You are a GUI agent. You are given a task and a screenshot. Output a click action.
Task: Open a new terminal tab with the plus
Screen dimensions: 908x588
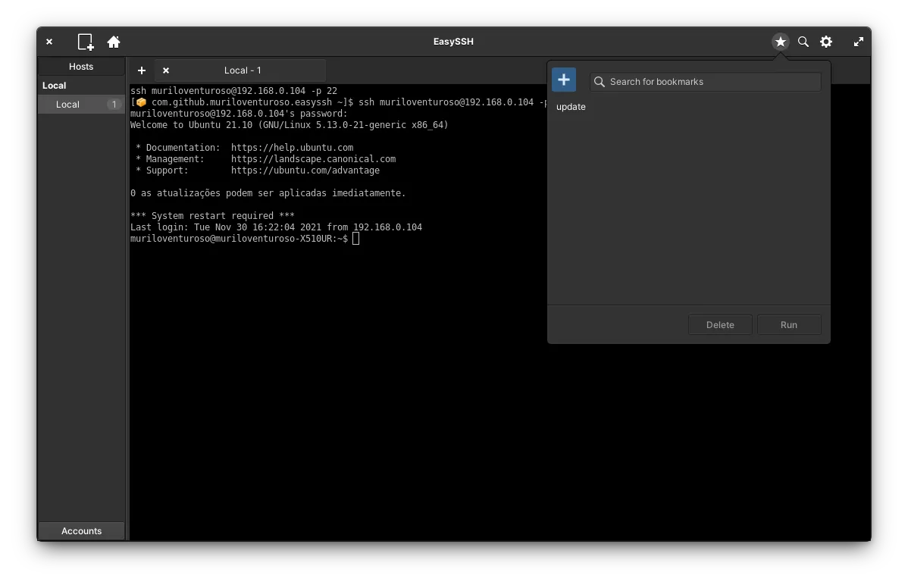pyautogui.click(x=141, y=70)
